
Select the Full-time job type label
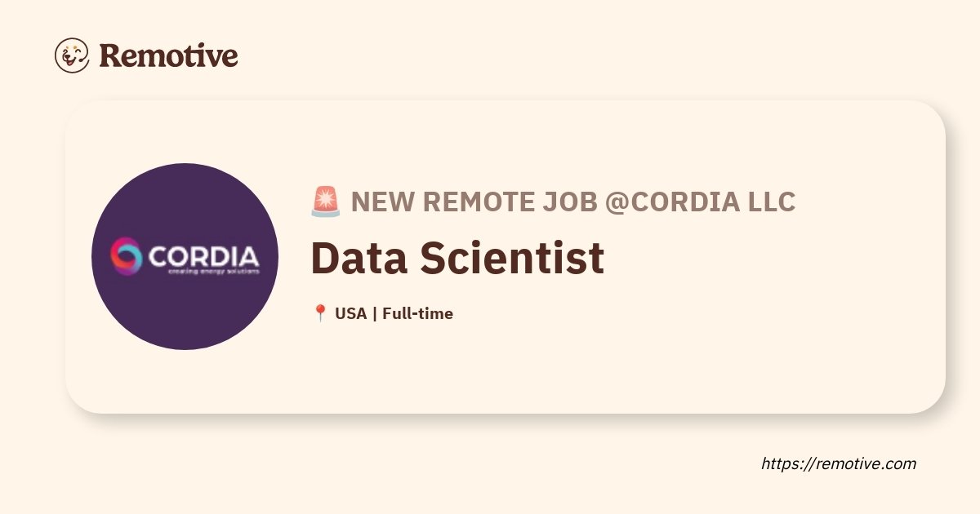pos(417,313)
